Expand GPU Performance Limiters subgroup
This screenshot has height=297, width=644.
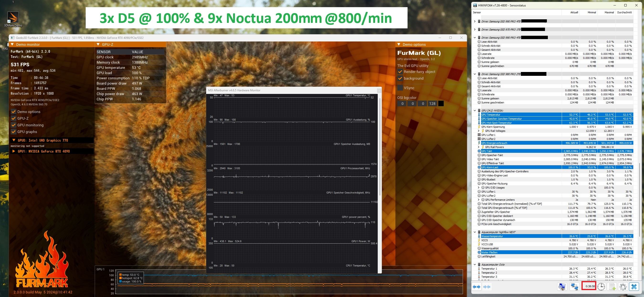[479, 200]
